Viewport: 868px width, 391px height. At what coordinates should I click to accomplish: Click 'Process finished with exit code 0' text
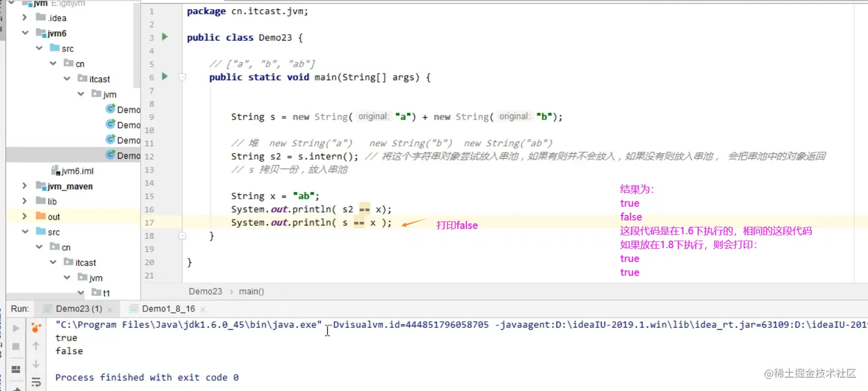[x=147, y=377]
